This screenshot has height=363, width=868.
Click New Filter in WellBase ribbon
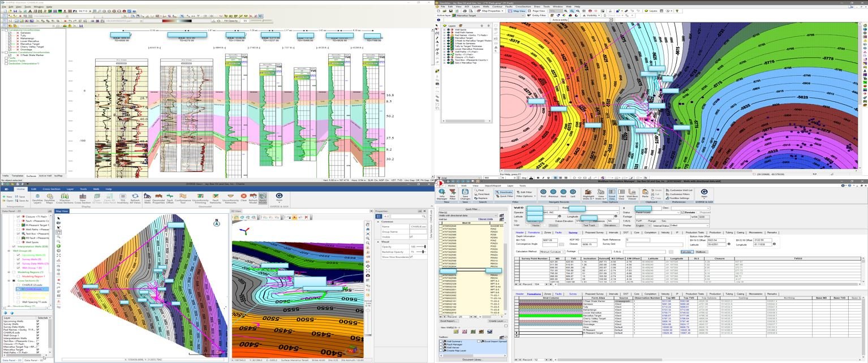(x=453, y=194)
